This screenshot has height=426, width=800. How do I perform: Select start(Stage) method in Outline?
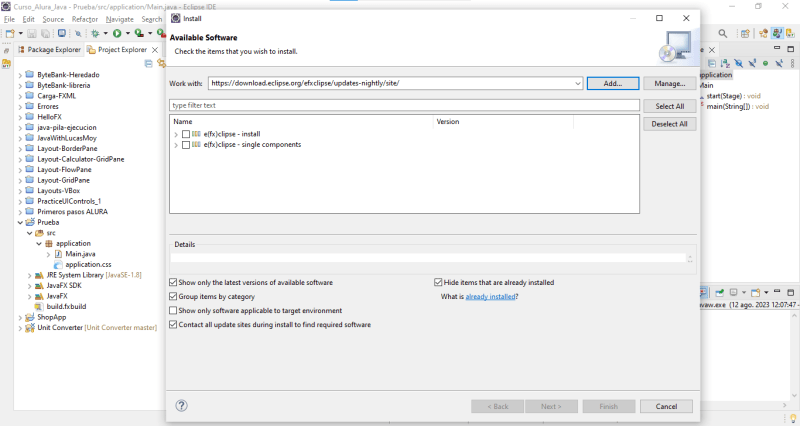pos(733,96)
